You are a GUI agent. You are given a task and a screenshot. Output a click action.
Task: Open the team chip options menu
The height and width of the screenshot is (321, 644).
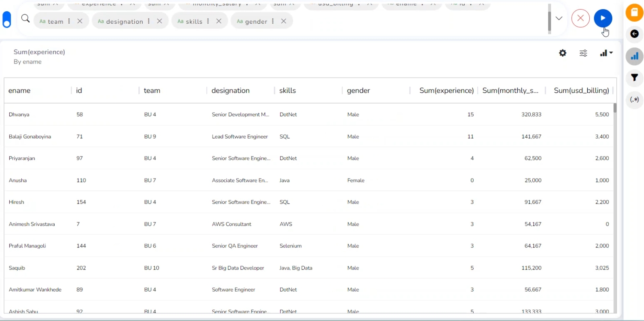pos(70,21)
